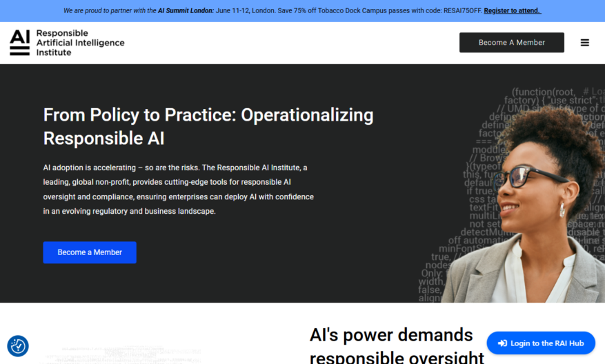Click the hero photo of woman with glasses
Image resolution: width=605 pixels, height=364 pixels.
[512, 194]
